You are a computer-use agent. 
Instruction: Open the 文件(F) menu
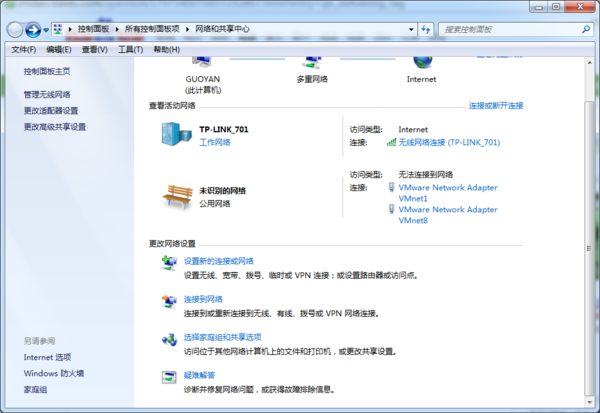(23, 49)
